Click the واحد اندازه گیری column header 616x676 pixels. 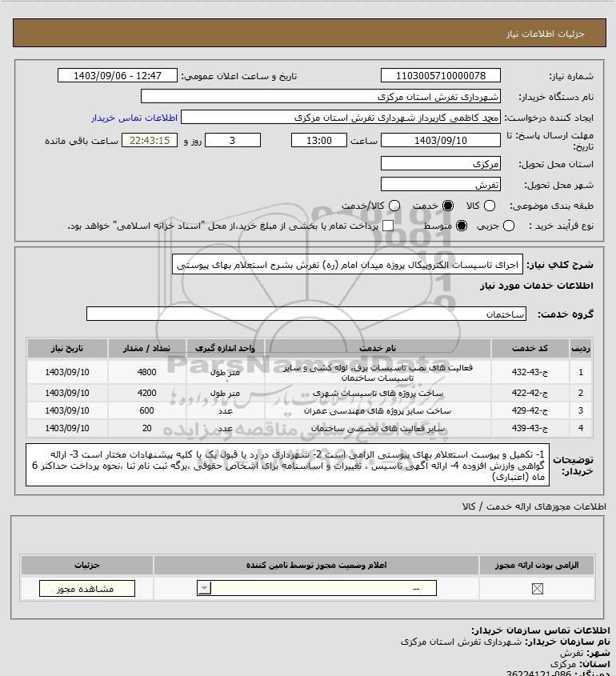pyautogui.click(x=225, y=348)
